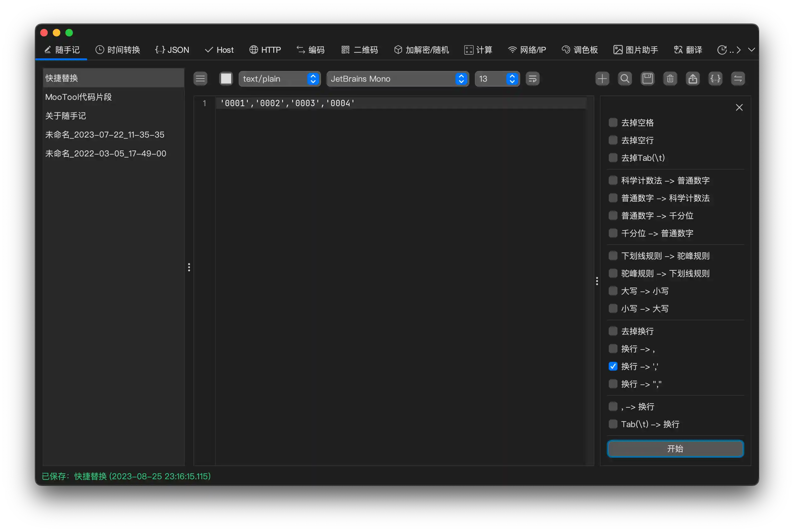The width and height of the screenshot is (794, 532).
Task: Click the quick replace swap icon
Action: (738, 79)
